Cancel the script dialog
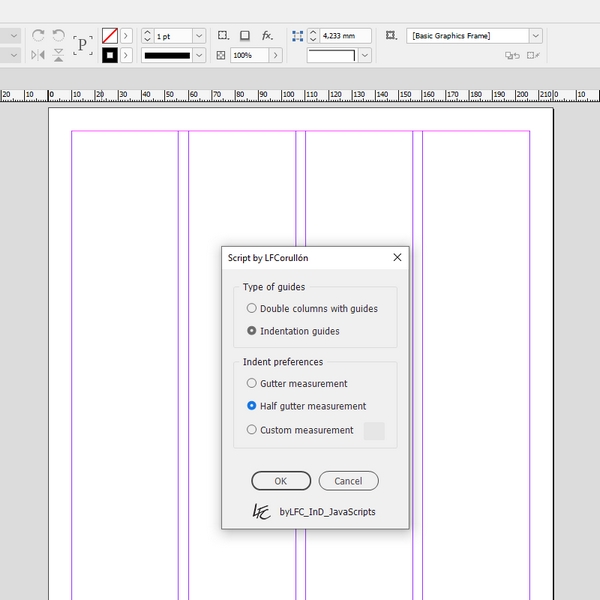Viewport: 600px width, 600px height. click(x=348, y=481)
